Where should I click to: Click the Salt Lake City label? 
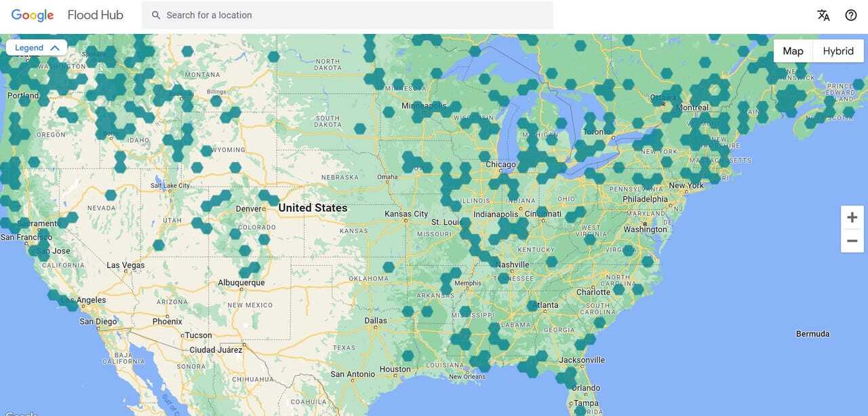[x=170, y=185]
